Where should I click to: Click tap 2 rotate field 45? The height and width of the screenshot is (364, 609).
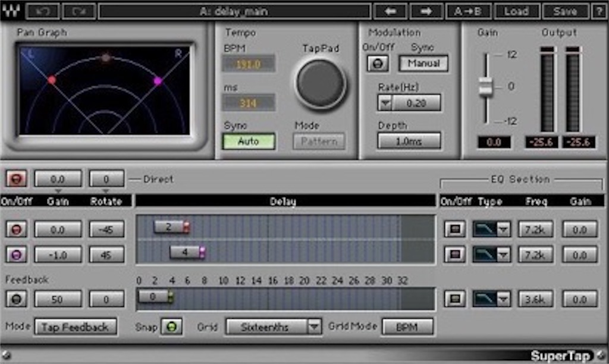[106, 255]
